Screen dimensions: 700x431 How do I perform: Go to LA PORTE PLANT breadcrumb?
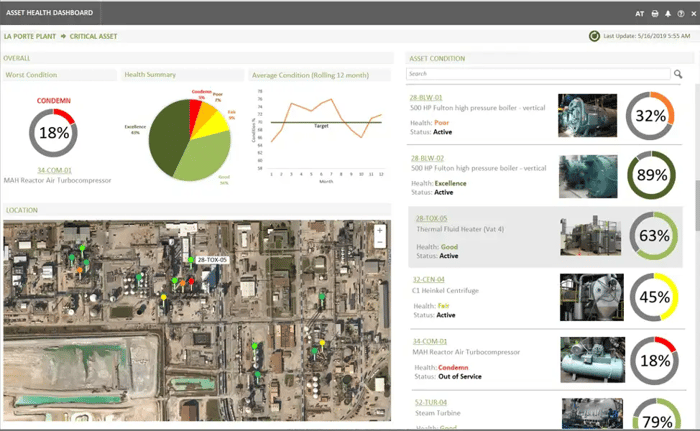coord(30,36)
